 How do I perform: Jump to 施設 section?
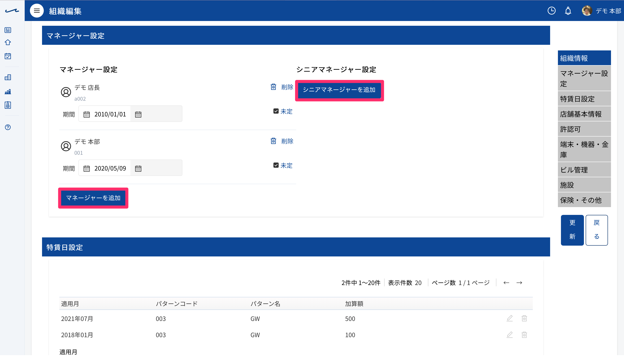(x=584, y=185)
